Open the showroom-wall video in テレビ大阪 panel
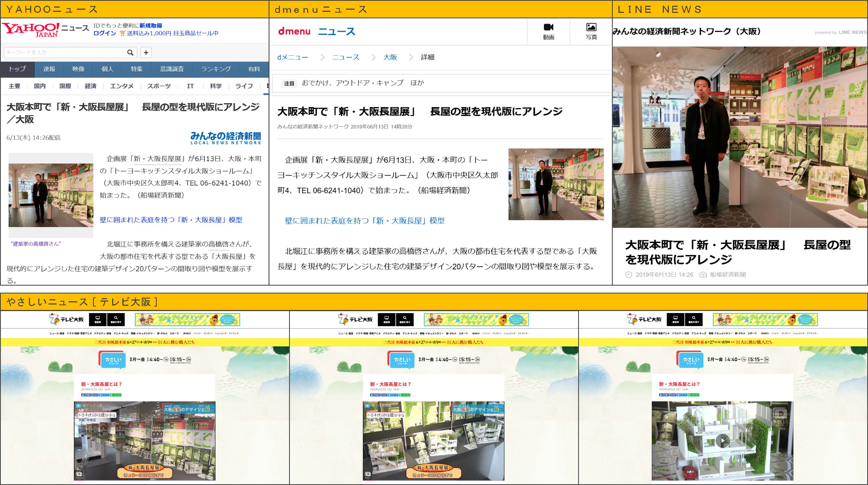Screen dimensions: 868x485 (145, 441)
